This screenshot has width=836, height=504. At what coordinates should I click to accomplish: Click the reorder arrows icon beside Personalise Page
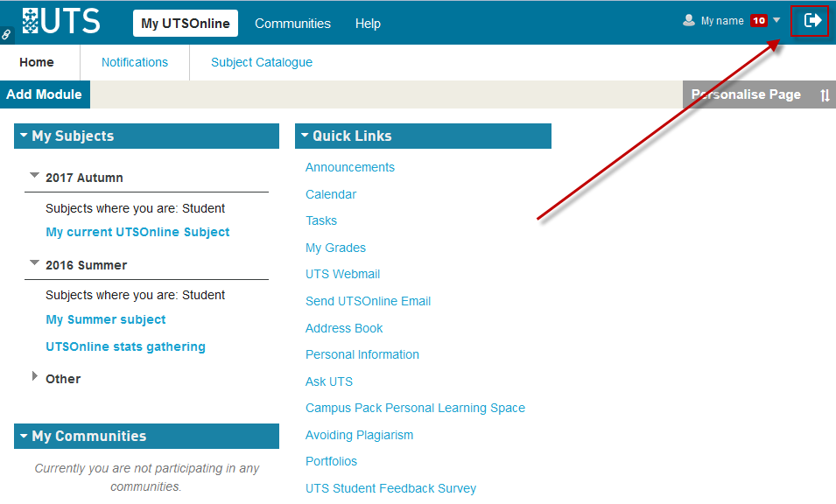825,95
